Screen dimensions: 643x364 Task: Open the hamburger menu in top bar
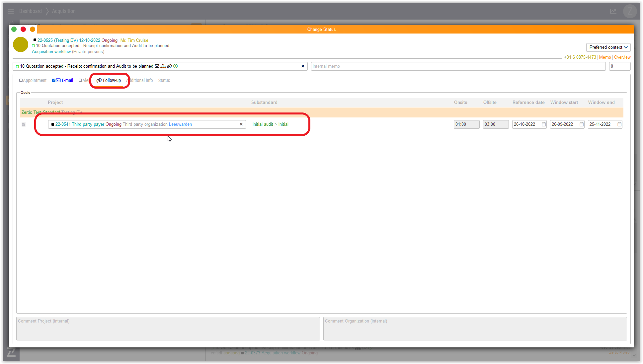pos(11,11)
